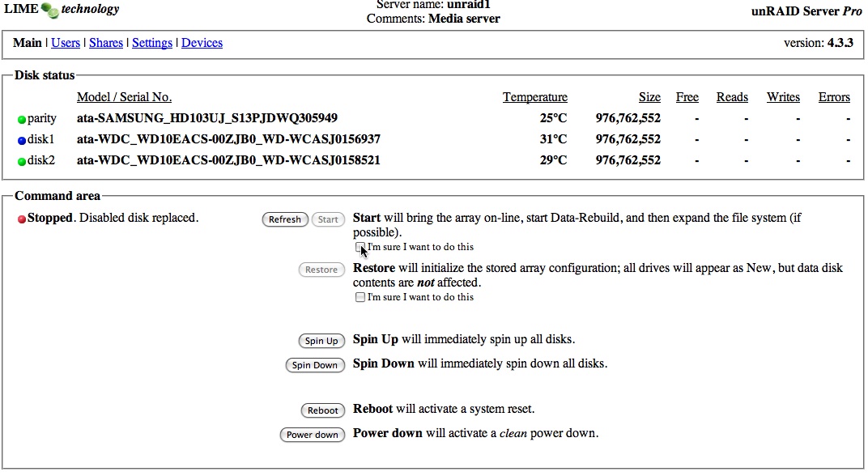Image resolution: width=868 pixels, height=476 pixels.
Task: Click the Power down button
Action: pyautogui.click(x=312, y=435)
